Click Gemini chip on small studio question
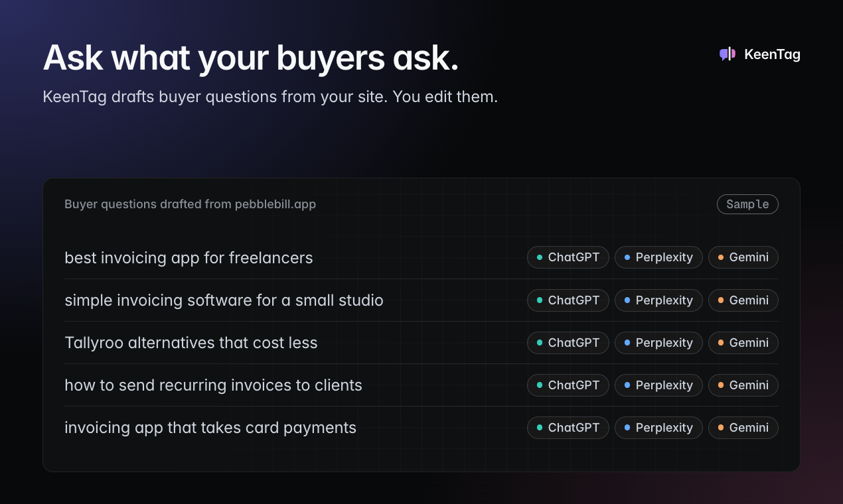Image resolution: width=843 pixels, height=504 pixels. tap(743, 300)
